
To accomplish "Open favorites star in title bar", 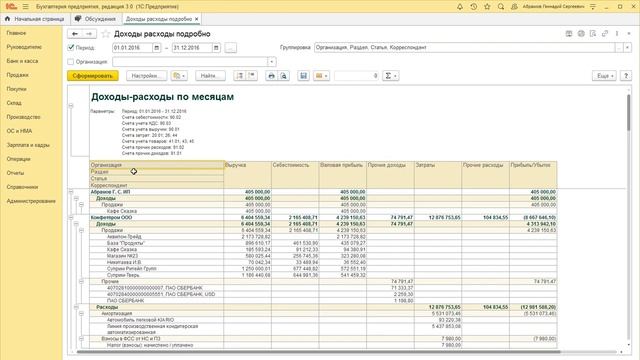I will 487,7.
